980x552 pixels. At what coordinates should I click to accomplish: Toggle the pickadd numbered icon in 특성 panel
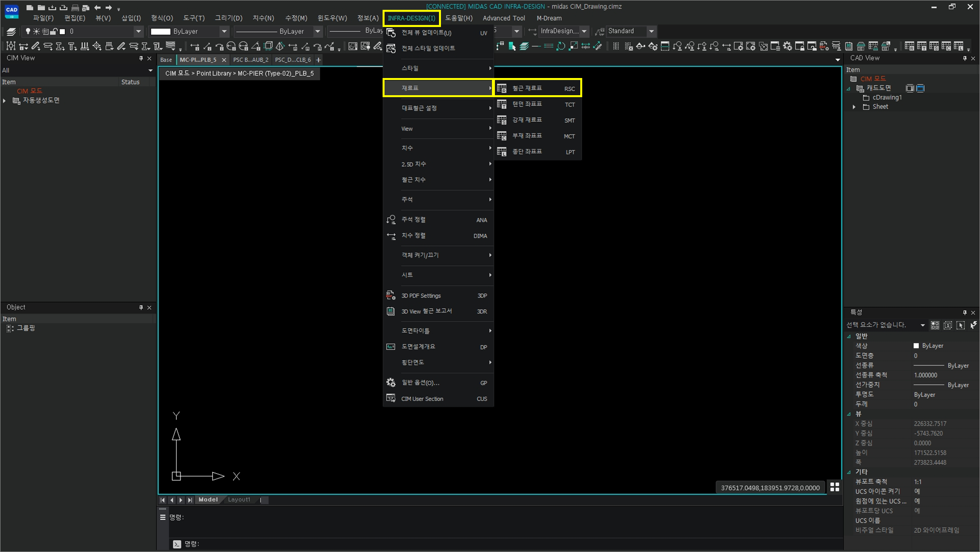tap(948, 325)
